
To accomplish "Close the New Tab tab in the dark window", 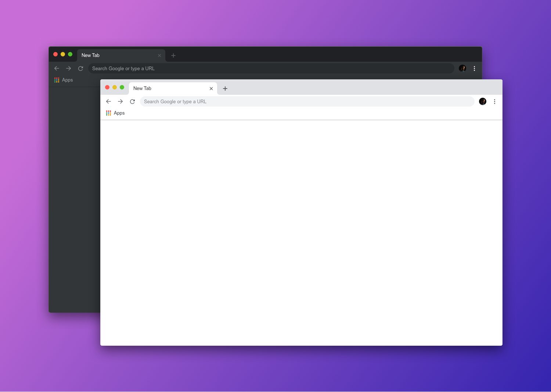I will pos(159,55).
